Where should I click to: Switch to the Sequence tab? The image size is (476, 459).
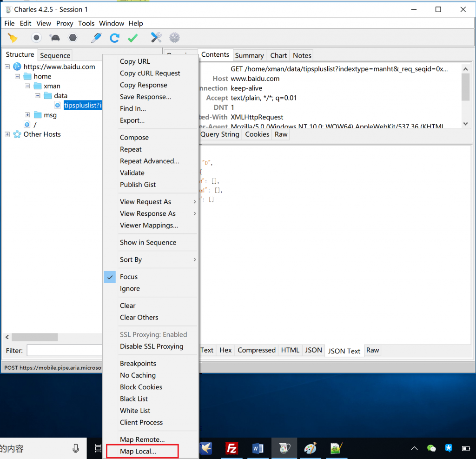tap(55, 55)
